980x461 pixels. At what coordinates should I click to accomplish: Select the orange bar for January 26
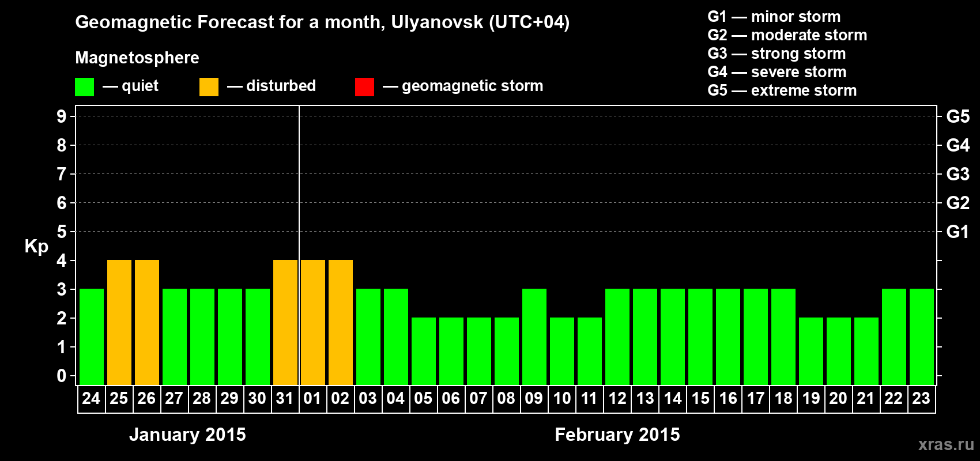tap(147, 322)
